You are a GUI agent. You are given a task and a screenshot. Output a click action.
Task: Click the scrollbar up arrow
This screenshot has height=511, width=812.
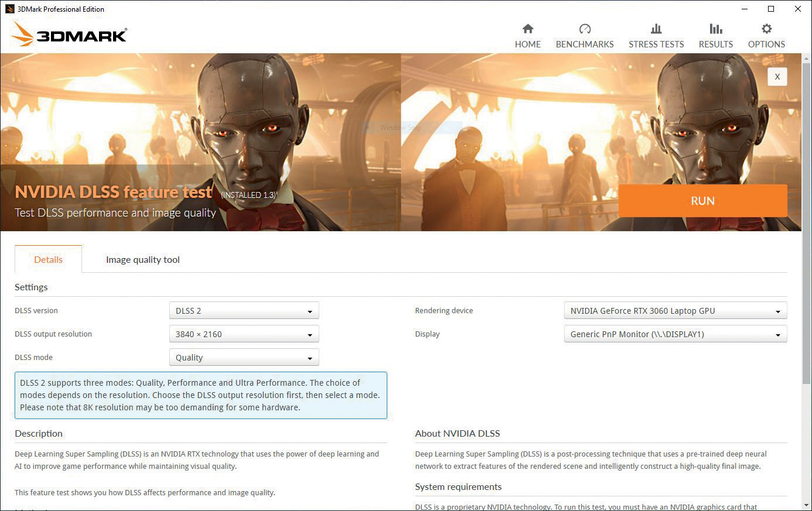pyautogui.click(x=807, y=58)
